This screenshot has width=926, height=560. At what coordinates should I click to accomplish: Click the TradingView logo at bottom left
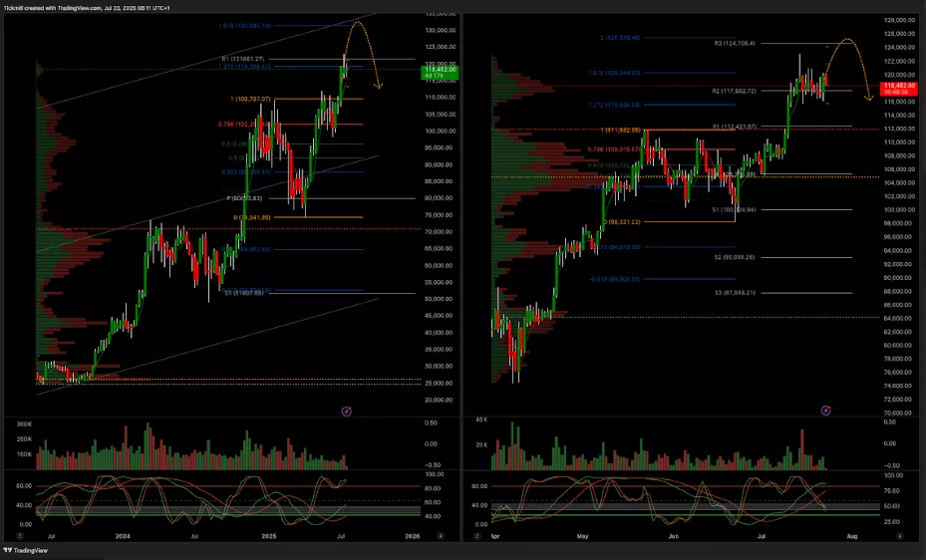[x=28, y=550]
